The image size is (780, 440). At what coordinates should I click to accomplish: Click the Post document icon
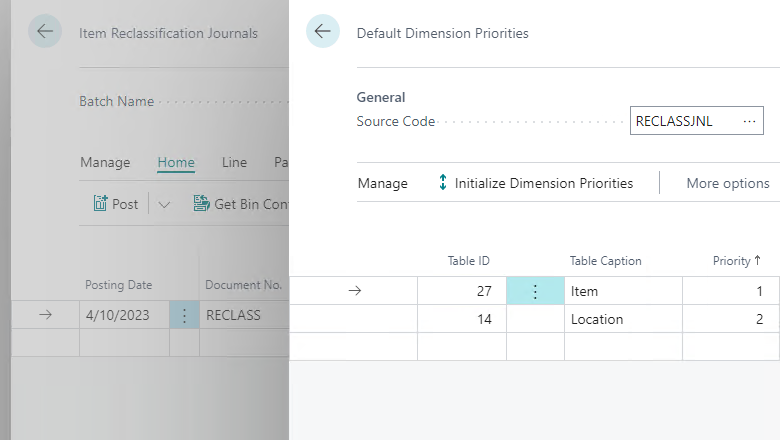click(100, 204)
